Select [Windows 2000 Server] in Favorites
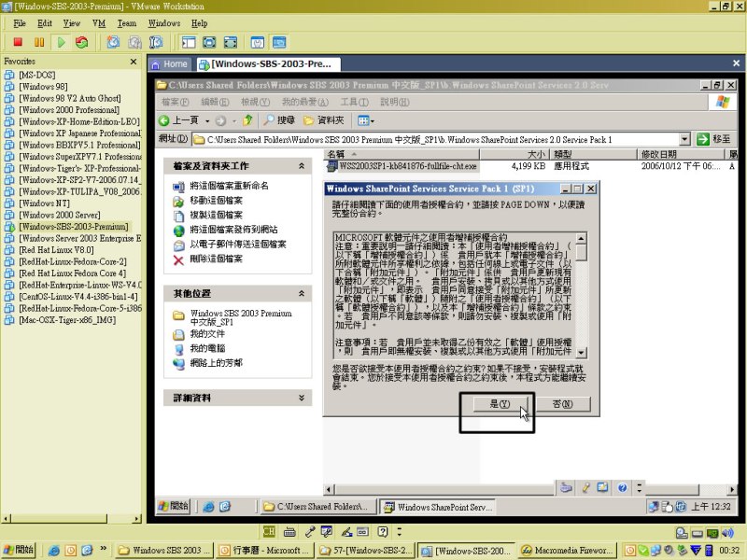The height and width of the screenshot is (560, 747). point(60,215)
